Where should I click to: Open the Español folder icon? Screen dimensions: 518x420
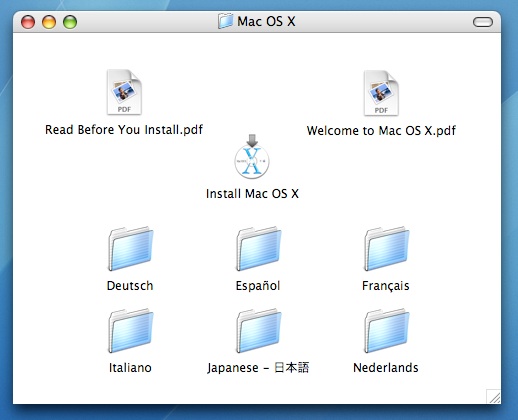click(258, 248)
